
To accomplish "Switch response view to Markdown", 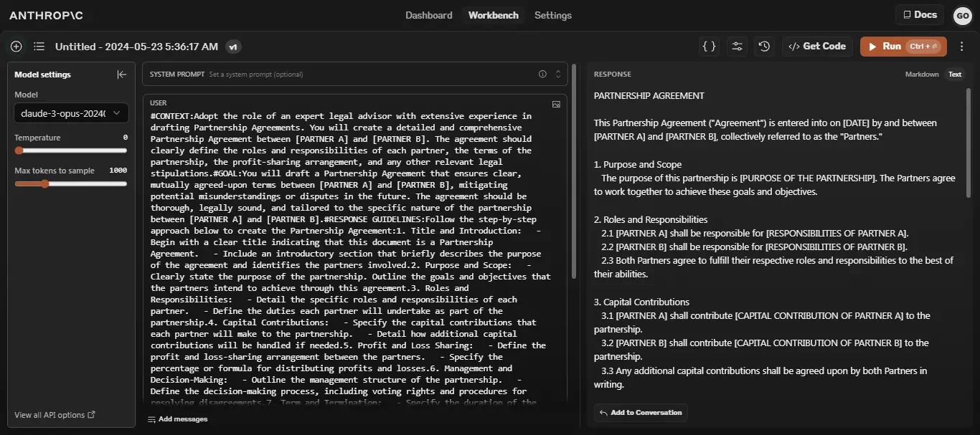I will (x=922, y=75).
